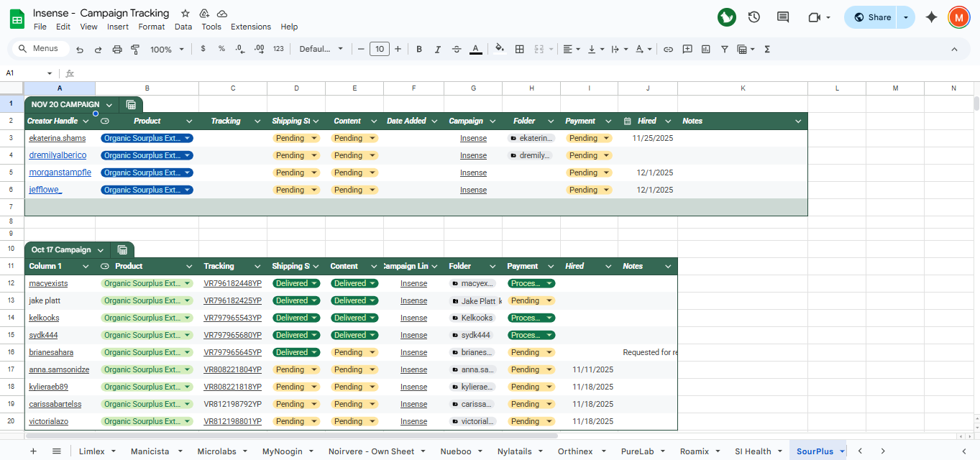Click the Share button
This screenshot has height=460, width=980.
point(871,17)
